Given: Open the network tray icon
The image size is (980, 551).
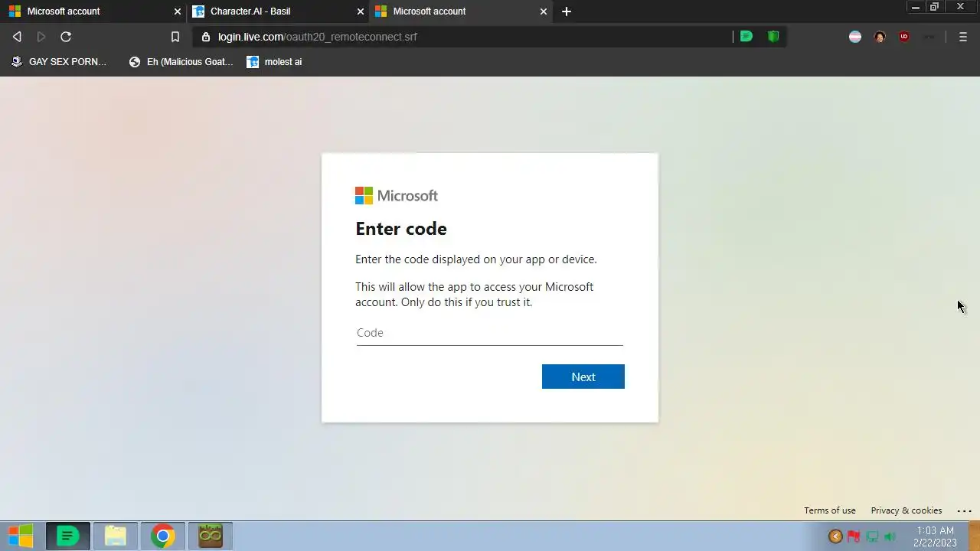Looking at the screenshot, I should pyautogui.click(x=872, y=536).
